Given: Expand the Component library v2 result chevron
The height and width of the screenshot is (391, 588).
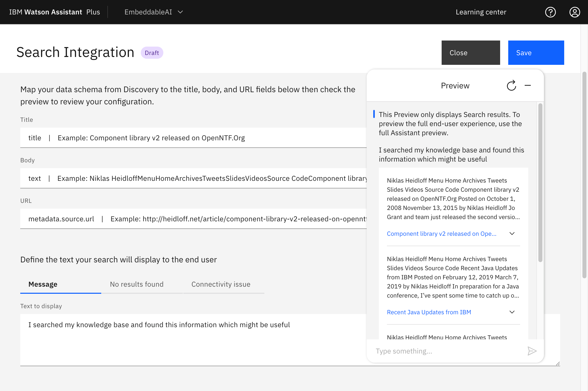Looking at the screenshot, I should [x=512, y=233].
